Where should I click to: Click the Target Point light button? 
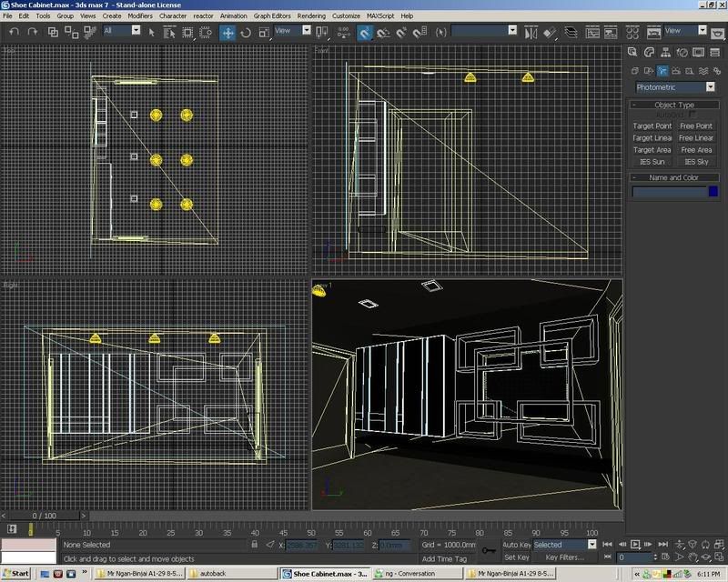[x=652, y=126]
